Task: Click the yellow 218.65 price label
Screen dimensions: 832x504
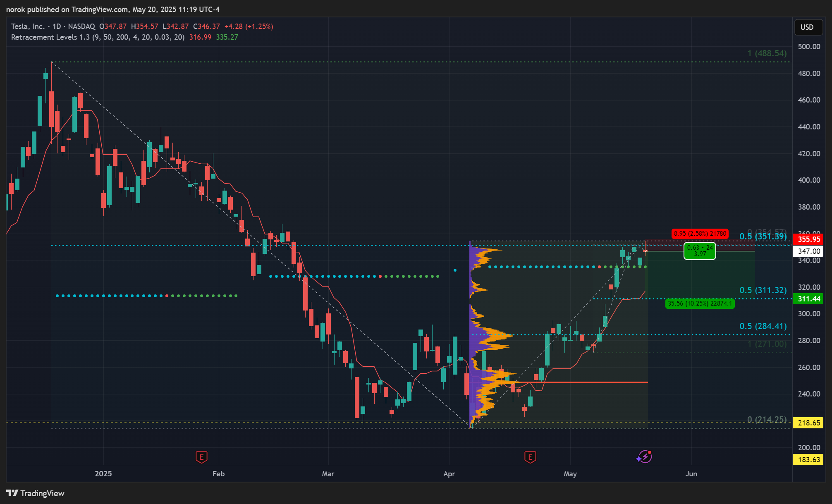Action: 809,423
